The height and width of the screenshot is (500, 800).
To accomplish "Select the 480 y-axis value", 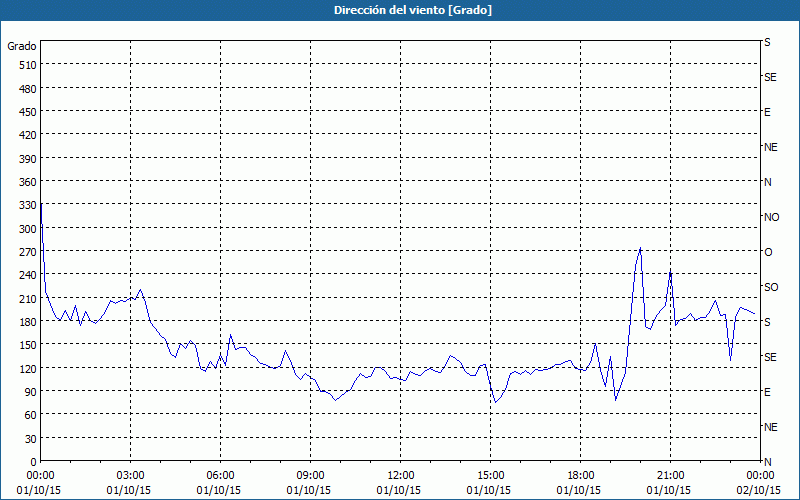I will (27, 89).
